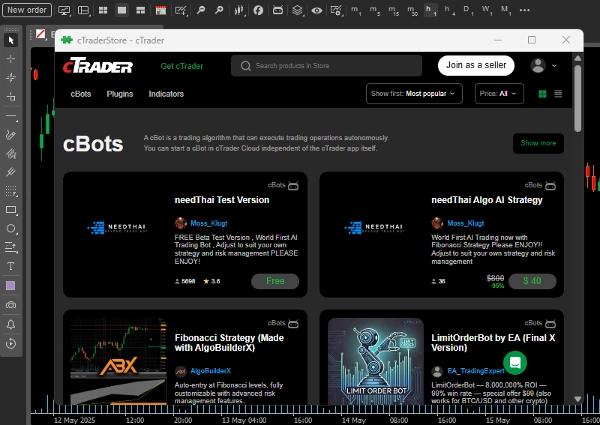Click scrollbar down arrow in store window
Viewport: 600px width, 425px height.
coord(577,399)
